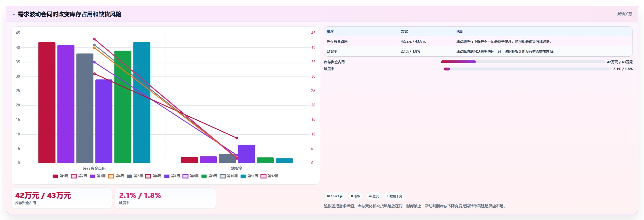Click the 缺货率 x-axis label

237,168
